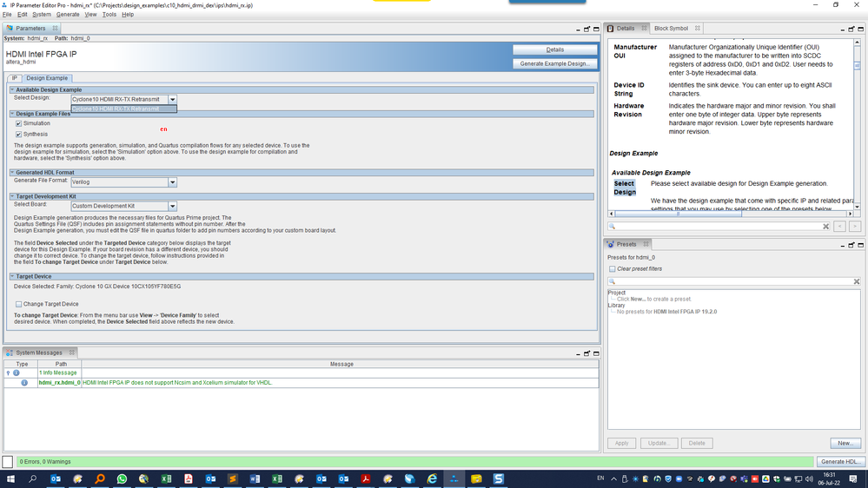Open Windows Start menu
This screenshot has height=488, width=868.
(10, 478)
